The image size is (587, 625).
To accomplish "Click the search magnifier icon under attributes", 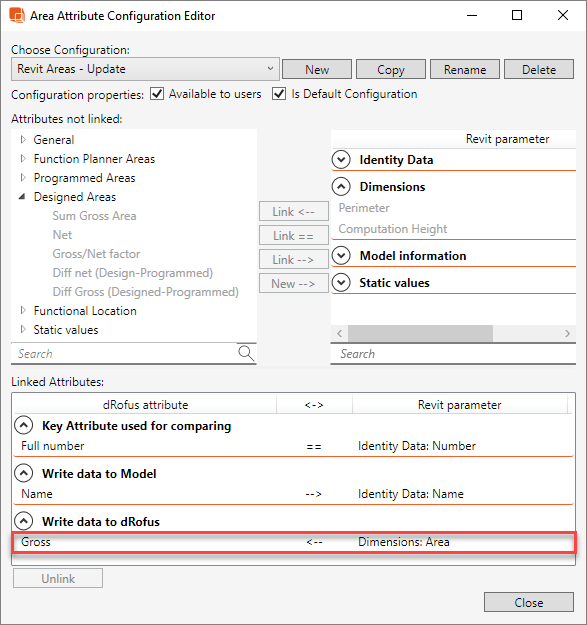I will tap(246, 353).
